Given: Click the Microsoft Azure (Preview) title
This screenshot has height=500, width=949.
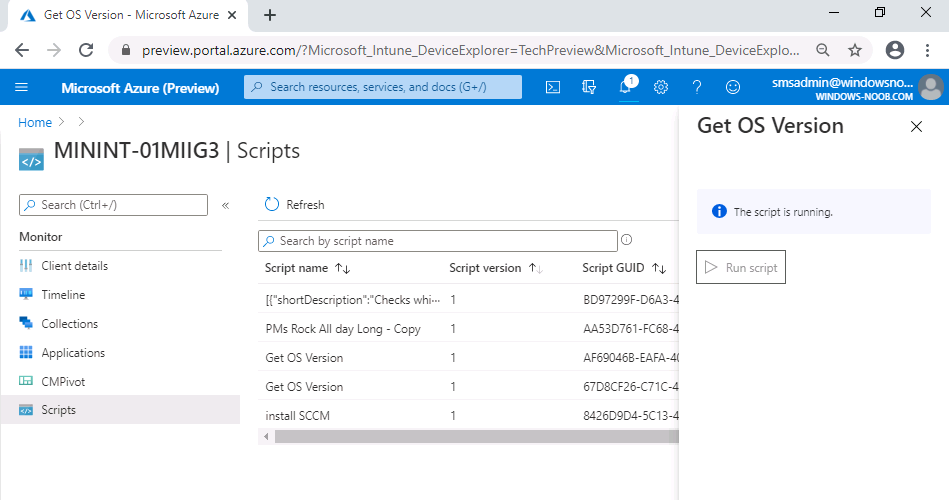Looking at the screenshot, I should [x=140, y=88].
